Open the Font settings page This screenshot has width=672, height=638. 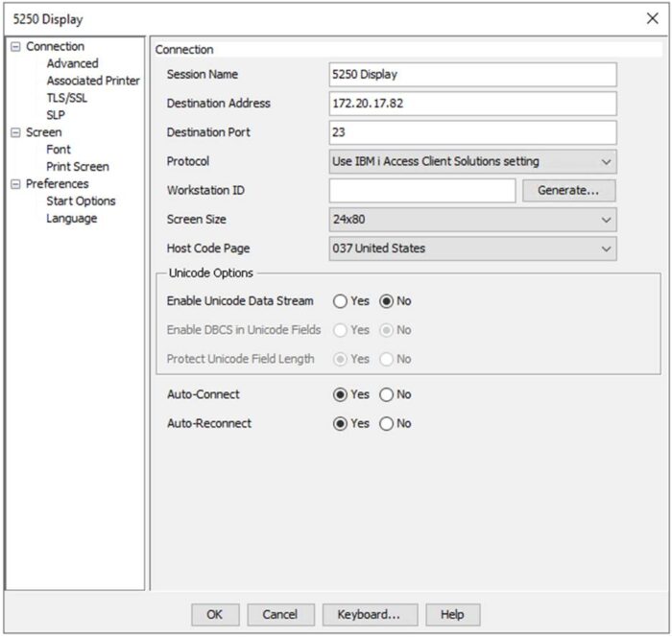click(x=59, y=150)
